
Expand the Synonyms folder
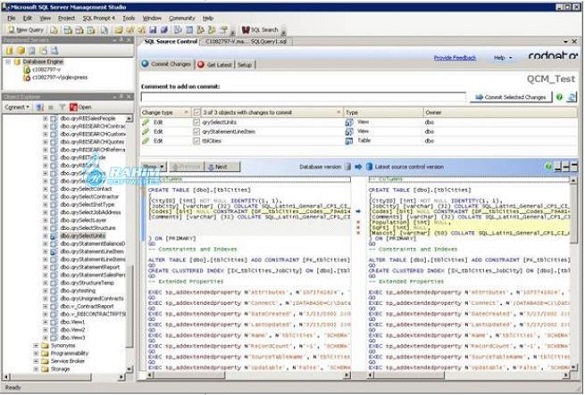[x=36, y=346]
